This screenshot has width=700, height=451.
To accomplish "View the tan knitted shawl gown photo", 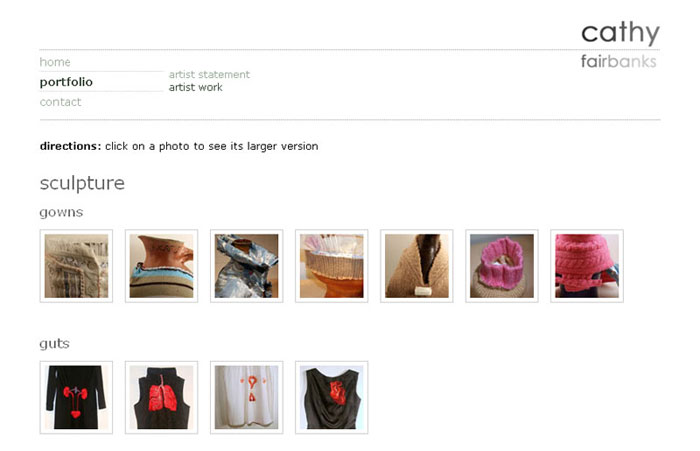I will tap(417, 266).
